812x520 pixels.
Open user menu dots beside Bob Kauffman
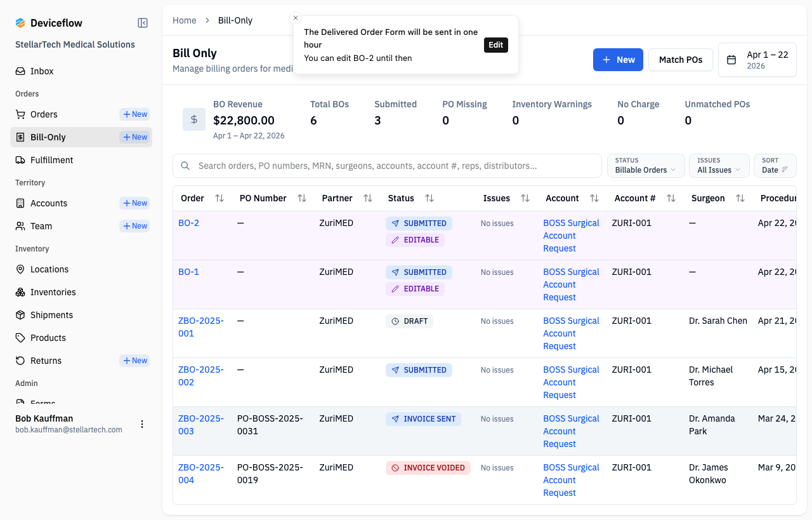(142, 424)
